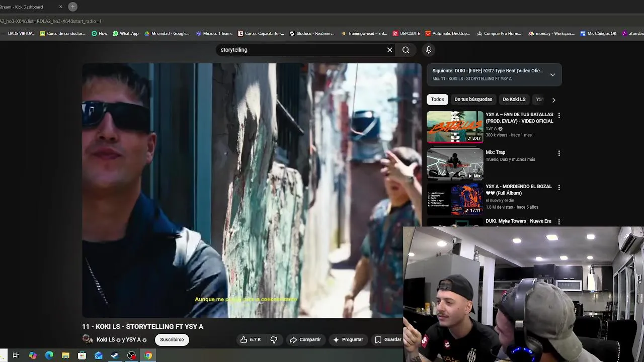Select the De tus búsquedas chip
Screen dimensions: 644x362
pyautogui.click(x=473, y=100)
